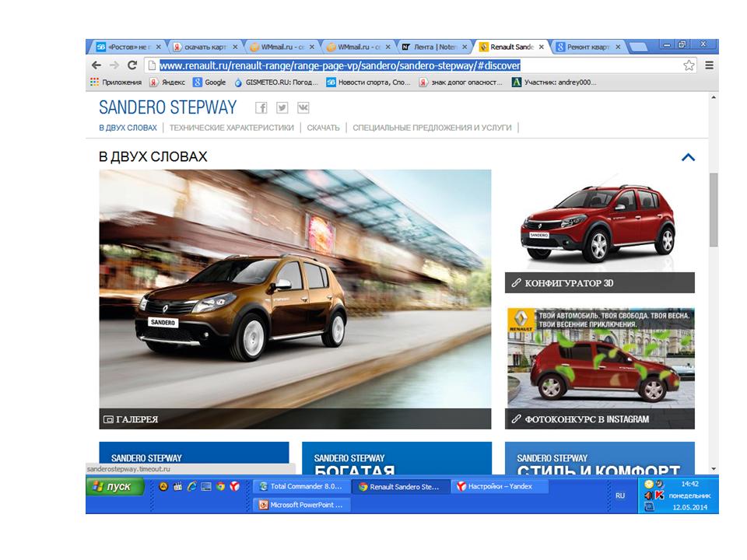Switch to the Лента | Noter tab
This screenshot has width=747, height=560.
coord(433,47)
